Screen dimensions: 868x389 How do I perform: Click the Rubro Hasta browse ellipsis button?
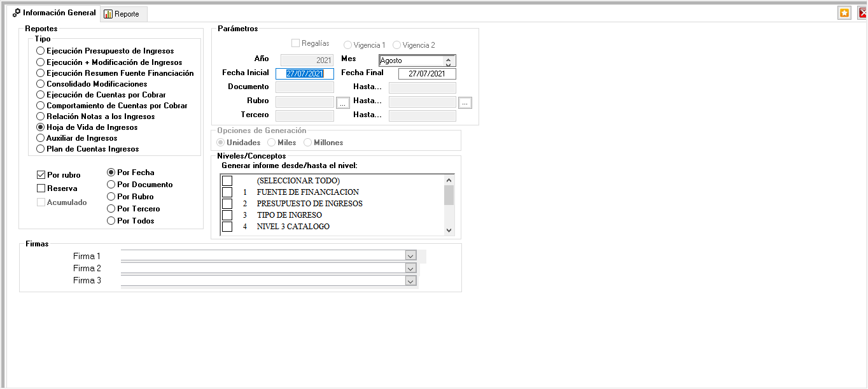pyautogui.click(x=465, y=103)
